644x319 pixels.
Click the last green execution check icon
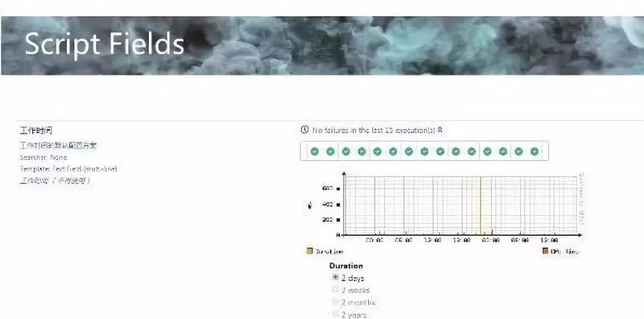tap(535, 151)
